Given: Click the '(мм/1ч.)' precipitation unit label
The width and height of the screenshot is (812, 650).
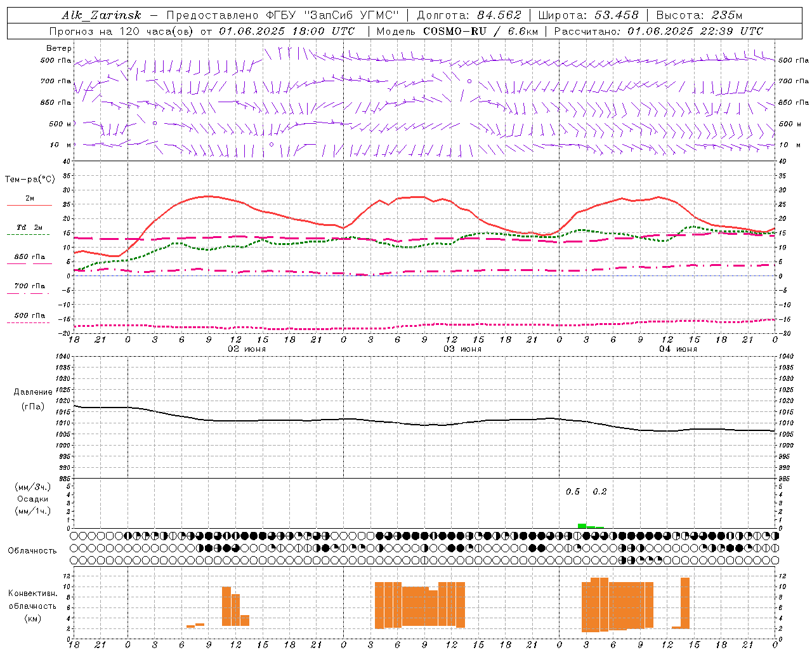Looking at the screenshot, I should point(33,511).
